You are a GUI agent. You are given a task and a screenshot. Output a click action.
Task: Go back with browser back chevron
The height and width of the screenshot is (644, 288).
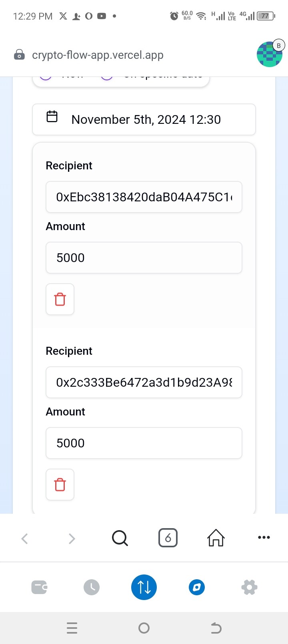(x=24, y=539)
